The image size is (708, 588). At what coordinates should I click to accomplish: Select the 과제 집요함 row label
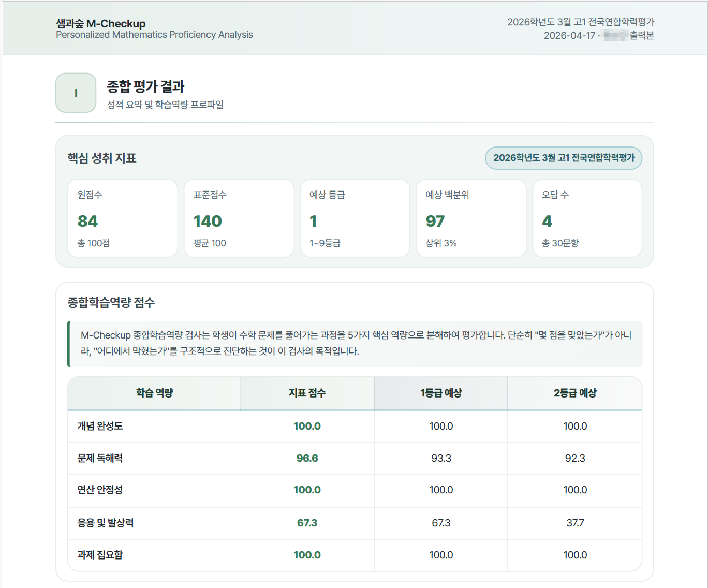pyautogui.click(x=100, y=555)
